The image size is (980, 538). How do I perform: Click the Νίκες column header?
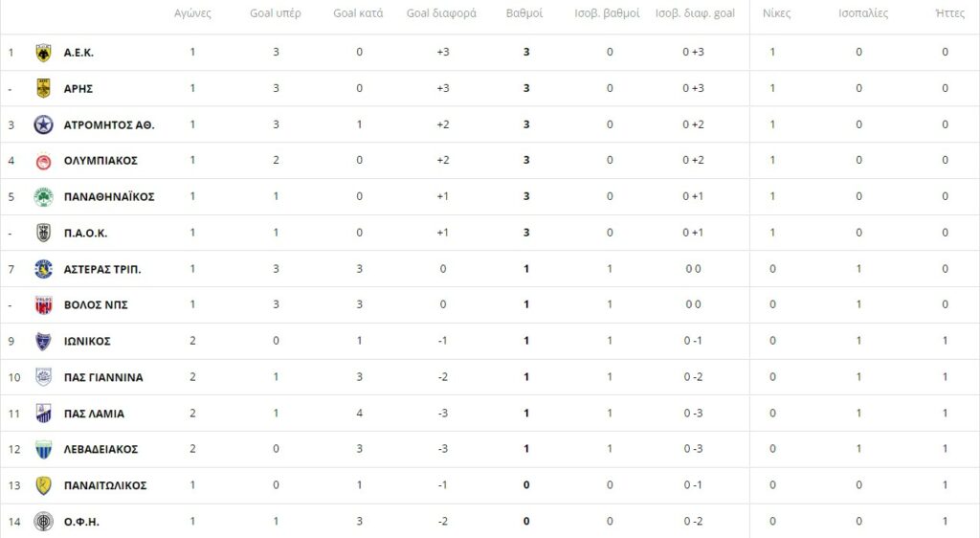point(776,13)
